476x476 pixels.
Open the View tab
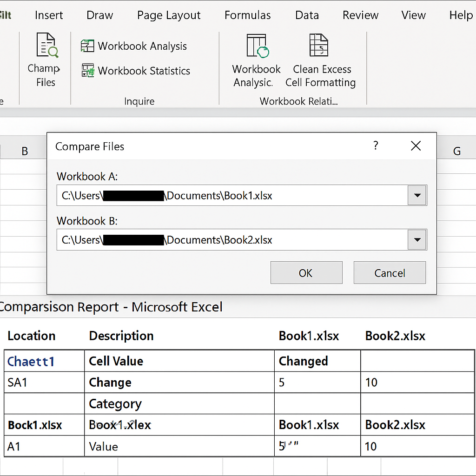(413, 15)
